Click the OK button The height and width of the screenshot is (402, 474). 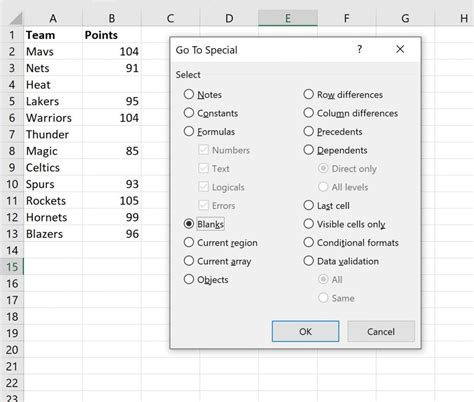tap(305, 331)
